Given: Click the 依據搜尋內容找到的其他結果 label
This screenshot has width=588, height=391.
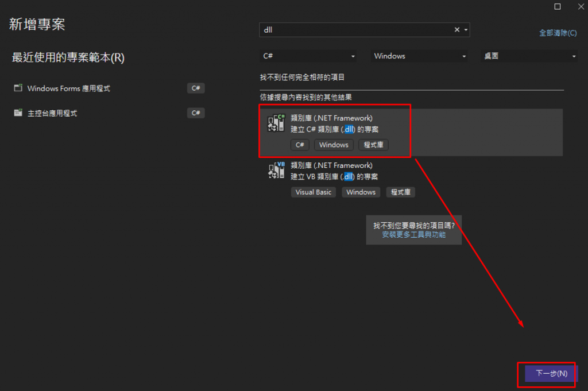Looking at the screenshot, I should tap(306, 98).
